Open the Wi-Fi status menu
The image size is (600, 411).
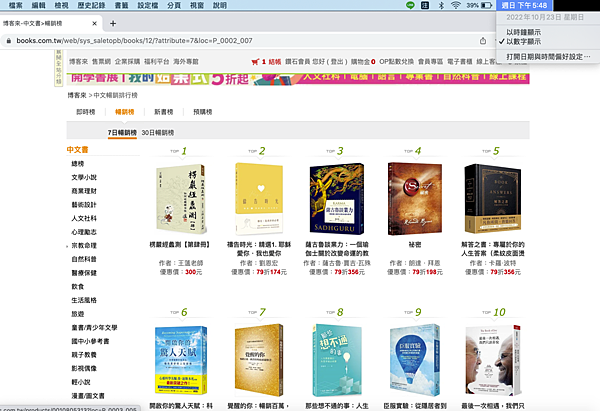click(455, 5)
